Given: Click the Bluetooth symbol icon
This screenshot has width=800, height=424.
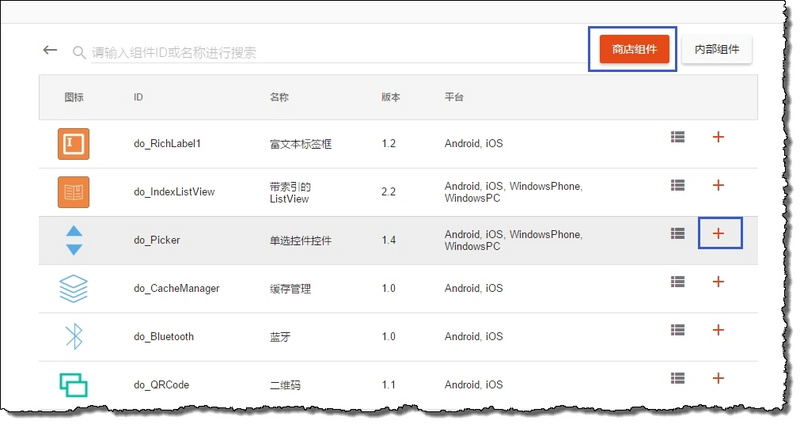Looking at the screenshot, I should pyautogui.click(x=74, y=336).
